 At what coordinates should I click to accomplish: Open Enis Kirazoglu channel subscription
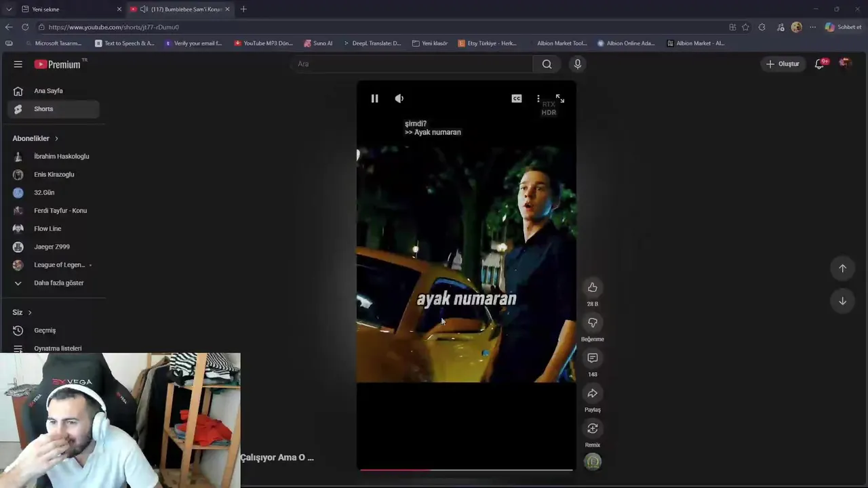(54, 174)
